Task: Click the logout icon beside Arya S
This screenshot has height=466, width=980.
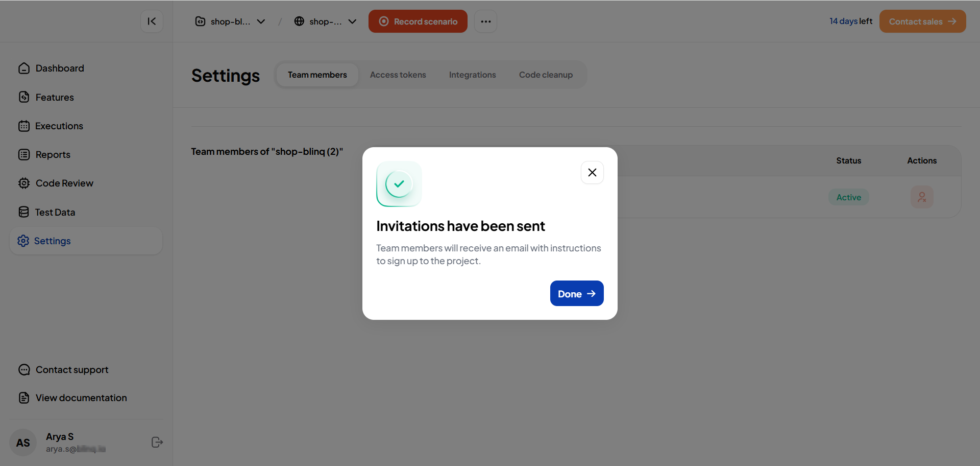Action: point(157,442)
